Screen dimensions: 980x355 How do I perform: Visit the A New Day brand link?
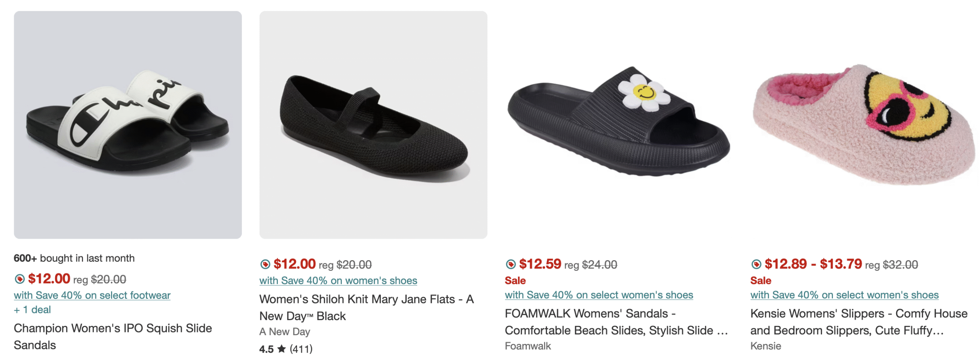click(284, 331)
